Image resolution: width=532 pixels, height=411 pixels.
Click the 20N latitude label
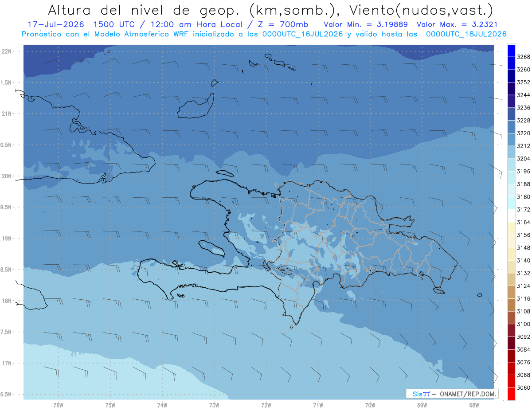point(8,176)
